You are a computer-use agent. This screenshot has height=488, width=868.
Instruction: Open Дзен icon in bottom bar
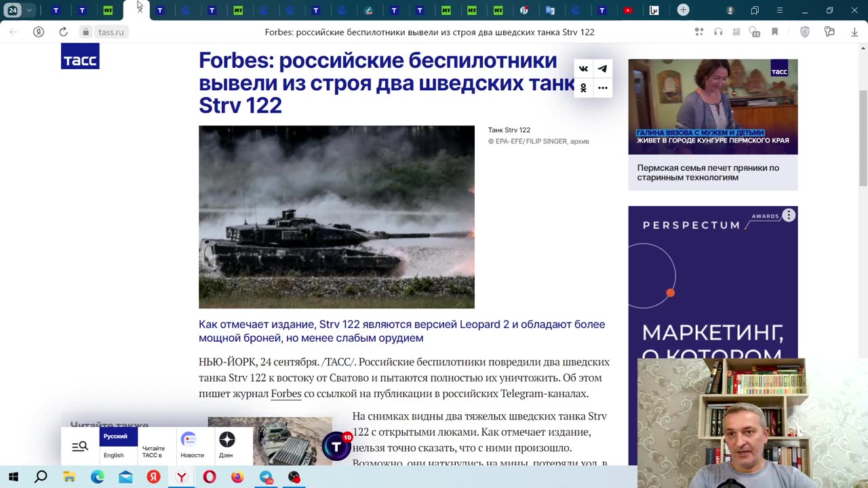[226, 445]
